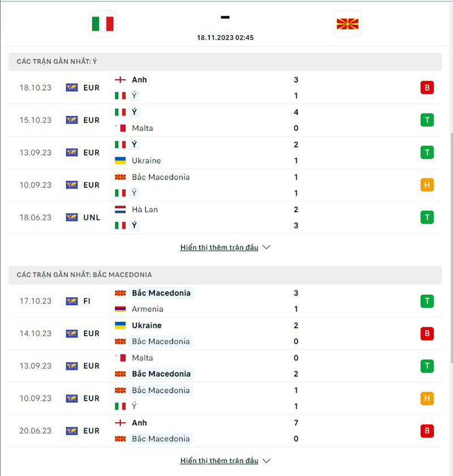Expand more matches for Italy via the chevron
This screenshot has width=453, height=476.
(x=266, y=247)
